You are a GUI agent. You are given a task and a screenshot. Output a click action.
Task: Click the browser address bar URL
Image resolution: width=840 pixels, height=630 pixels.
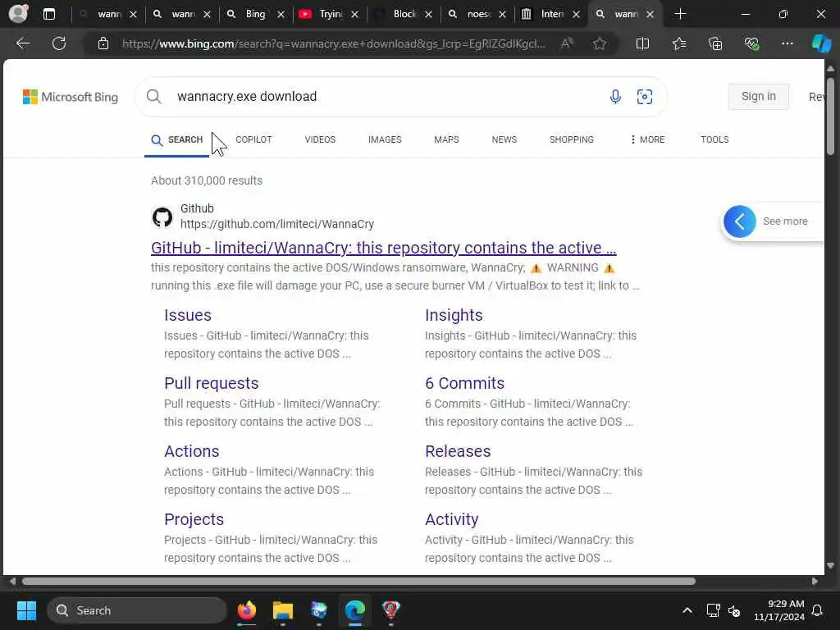coord(333,43)
